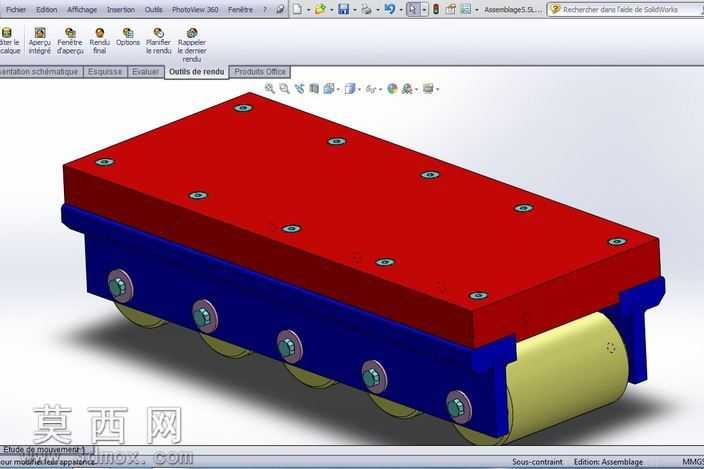Screen dimensions: 704x469
Task: Click the Rendu final button
Action: 100,41
